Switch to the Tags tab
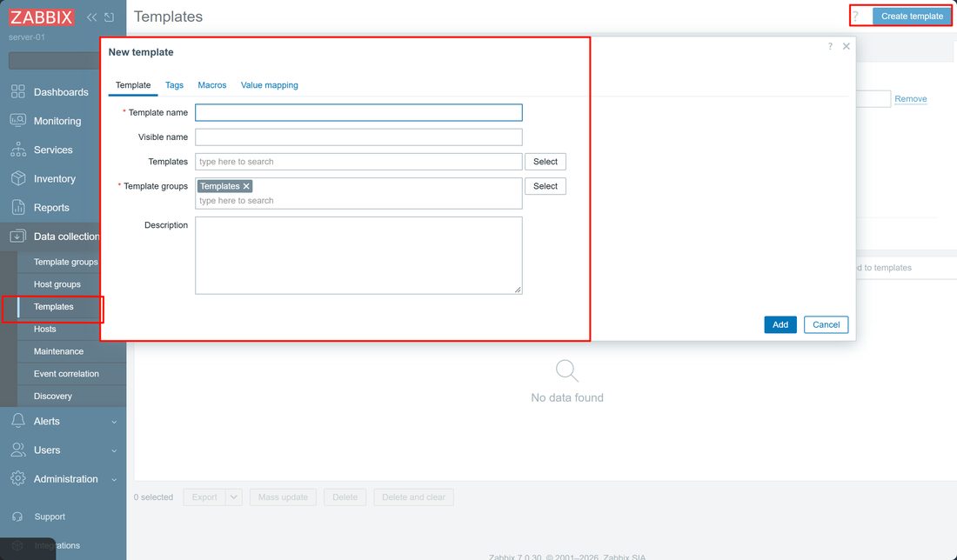The height and width of the screenshot is (560, 957). [174, 85]
